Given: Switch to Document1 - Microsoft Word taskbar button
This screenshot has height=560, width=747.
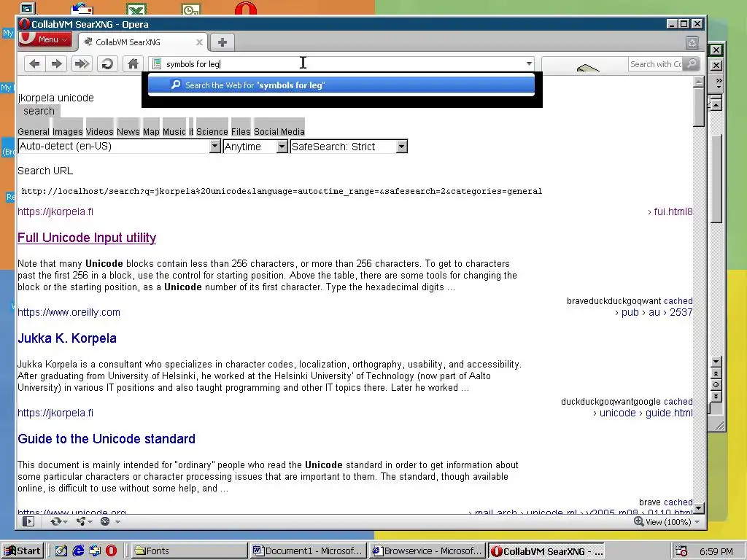Looking at the screenshot, I should tap(308, 551).
